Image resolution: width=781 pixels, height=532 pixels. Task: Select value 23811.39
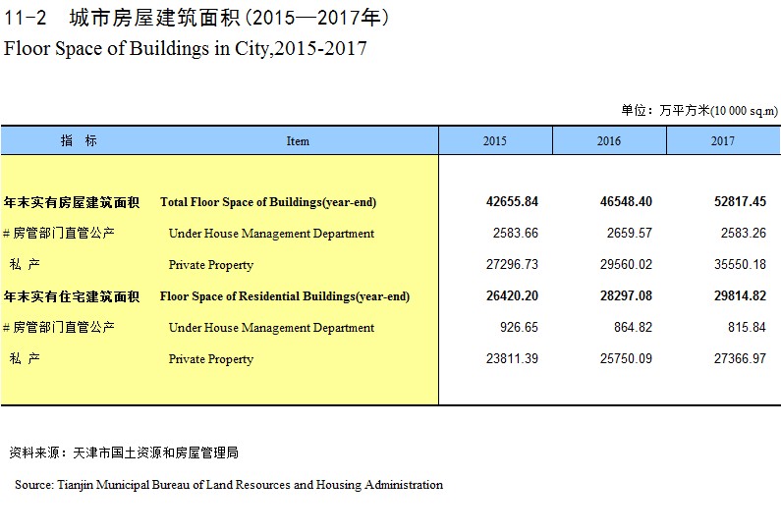coord(512,358)
